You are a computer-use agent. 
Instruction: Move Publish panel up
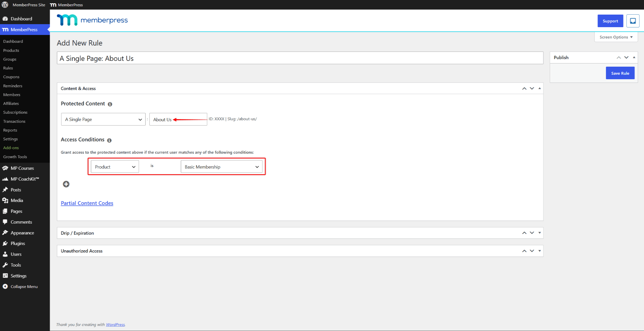[x=619, y=58]
